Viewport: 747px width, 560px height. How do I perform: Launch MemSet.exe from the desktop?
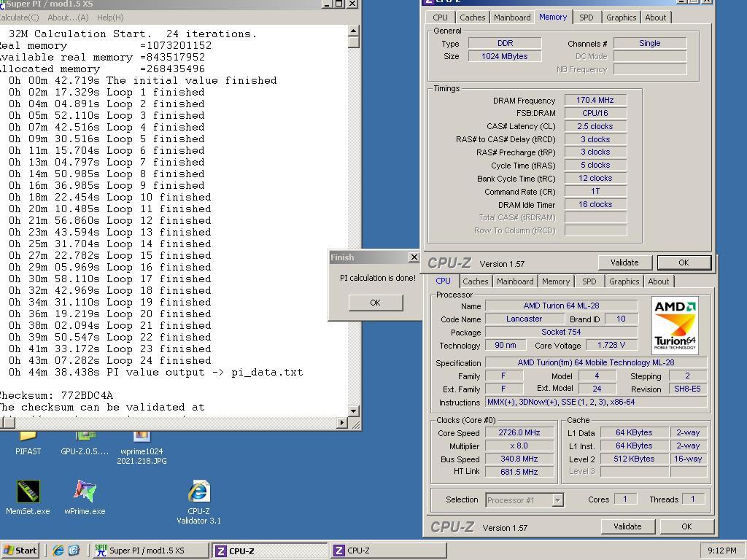(x=28, y=497)
